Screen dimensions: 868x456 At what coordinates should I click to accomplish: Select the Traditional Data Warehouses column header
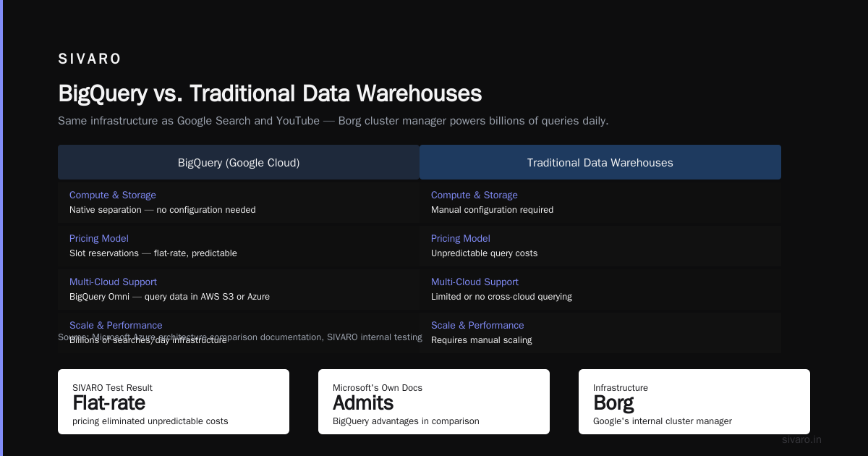[600, 162]
